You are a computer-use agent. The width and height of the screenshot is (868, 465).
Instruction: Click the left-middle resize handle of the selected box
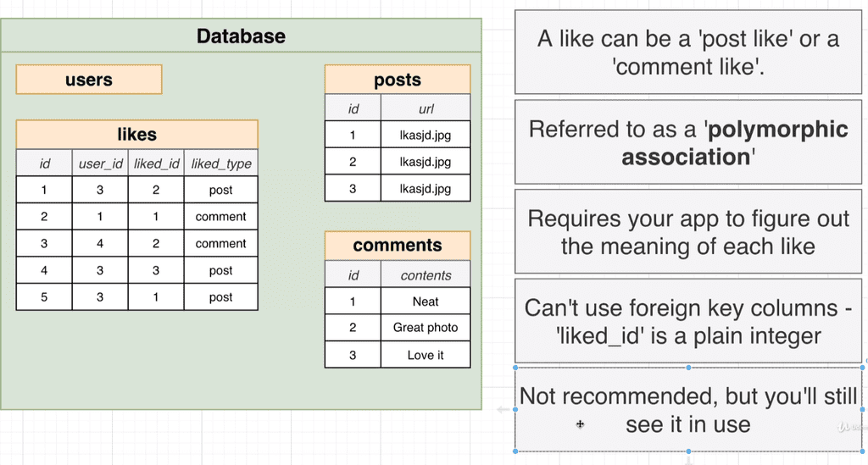coord(515,410)
